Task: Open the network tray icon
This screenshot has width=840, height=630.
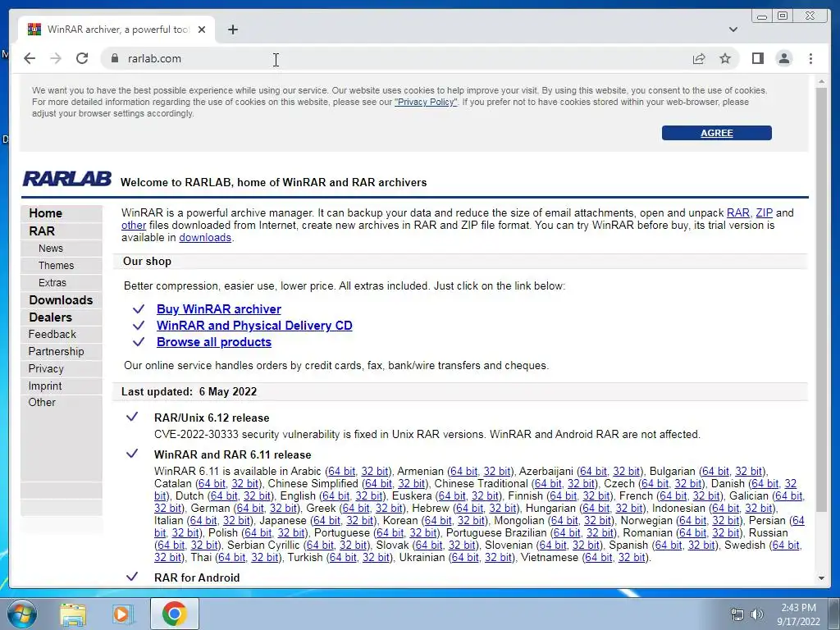Action: click(x=737, y=614)
